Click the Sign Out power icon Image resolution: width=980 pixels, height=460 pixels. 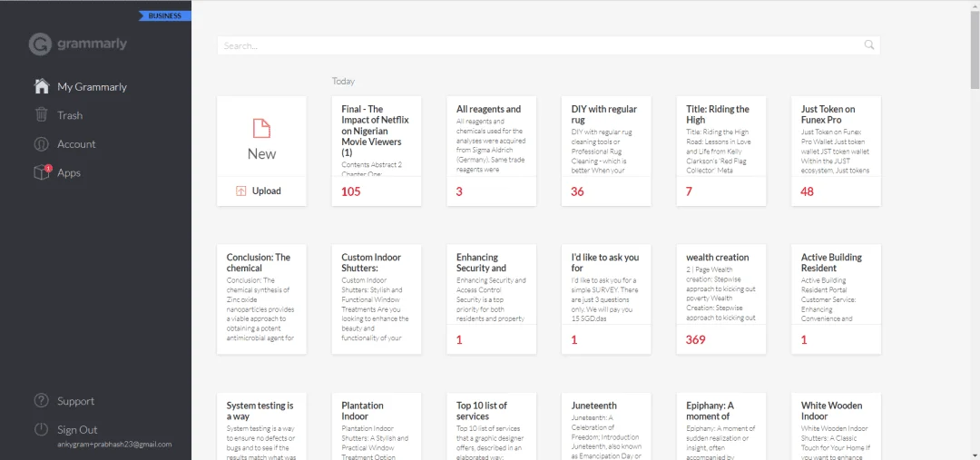41,429
